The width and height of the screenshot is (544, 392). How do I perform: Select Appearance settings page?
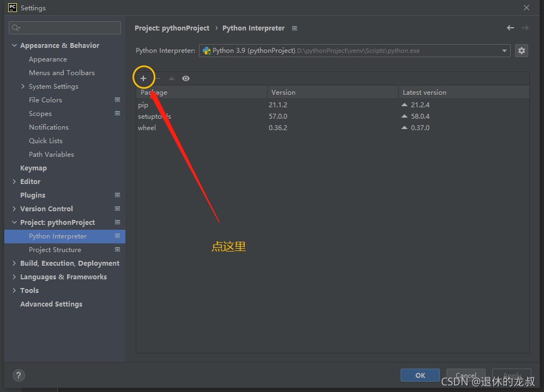(48, 59)
